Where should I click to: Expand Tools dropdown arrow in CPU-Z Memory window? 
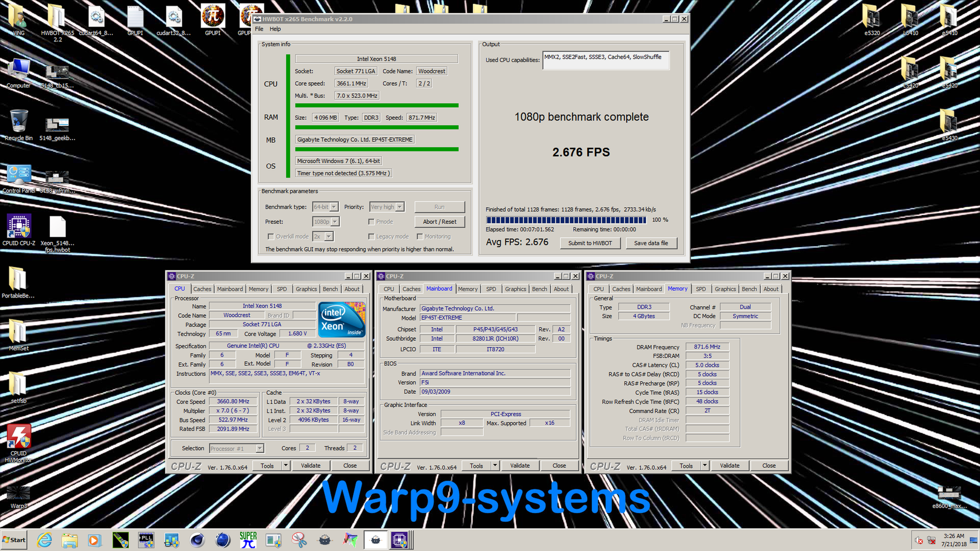pyautogui.click(x=705, y=466)
